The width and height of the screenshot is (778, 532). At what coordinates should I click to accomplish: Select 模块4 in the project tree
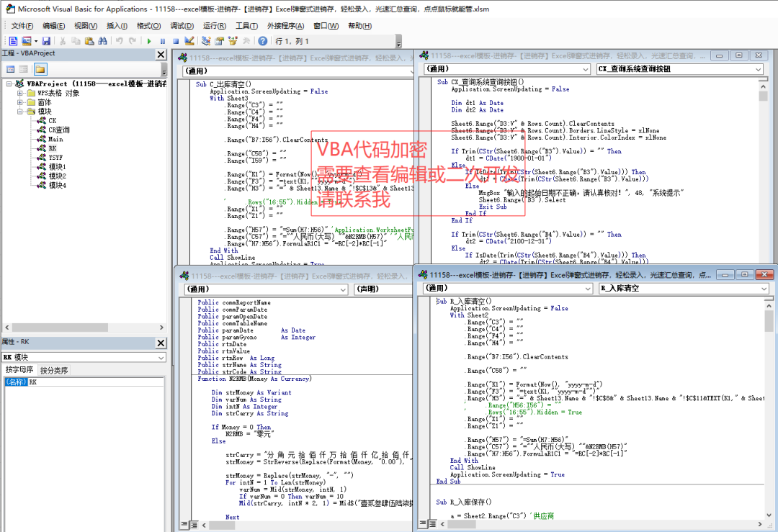(57, 186)
